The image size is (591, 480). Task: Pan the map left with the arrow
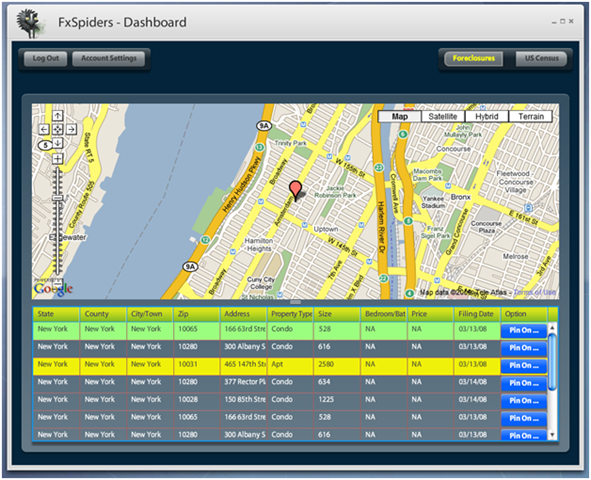coord(44,130)
